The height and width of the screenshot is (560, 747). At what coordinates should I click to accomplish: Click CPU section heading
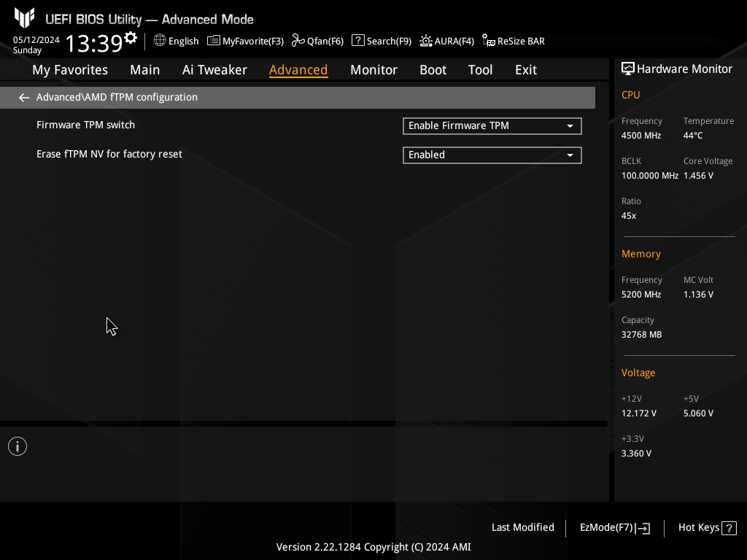click(630, 95)
